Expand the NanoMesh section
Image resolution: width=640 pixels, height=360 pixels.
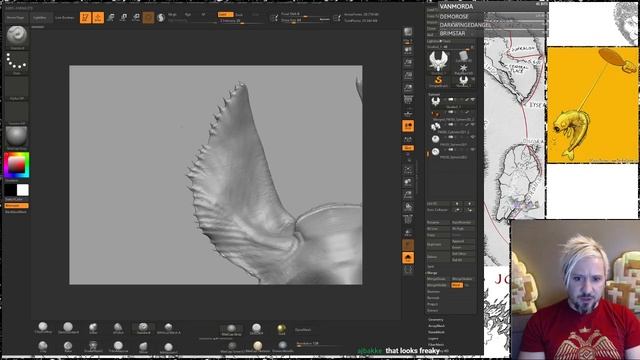click(x=436, y=332)
